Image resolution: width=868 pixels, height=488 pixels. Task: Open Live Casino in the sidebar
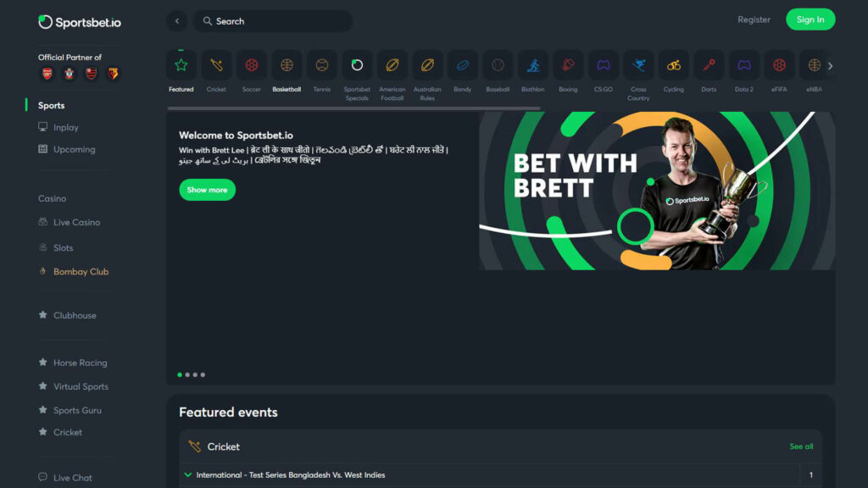coord(76,223)
